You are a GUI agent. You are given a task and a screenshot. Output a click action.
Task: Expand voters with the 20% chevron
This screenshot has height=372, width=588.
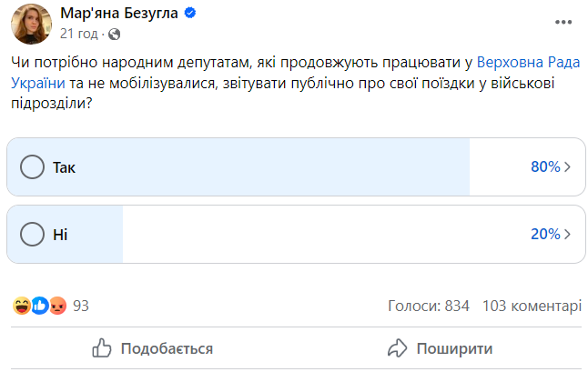568,234
